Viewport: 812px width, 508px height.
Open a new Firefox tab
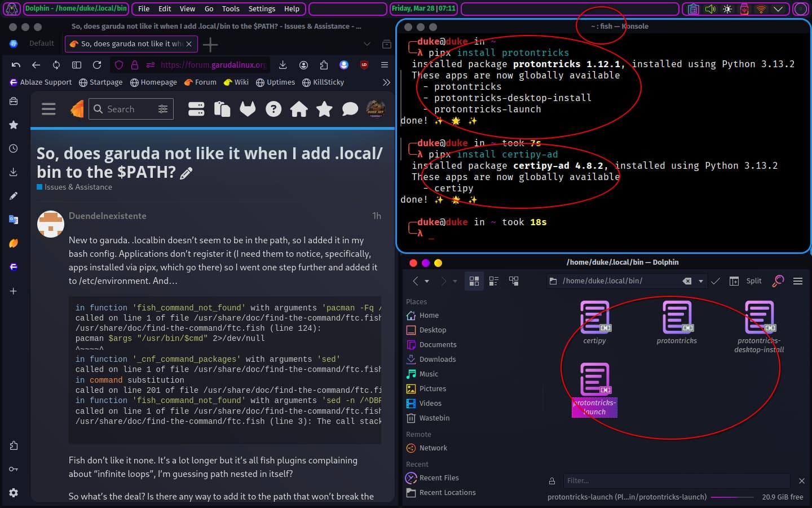tap(210, 44)
